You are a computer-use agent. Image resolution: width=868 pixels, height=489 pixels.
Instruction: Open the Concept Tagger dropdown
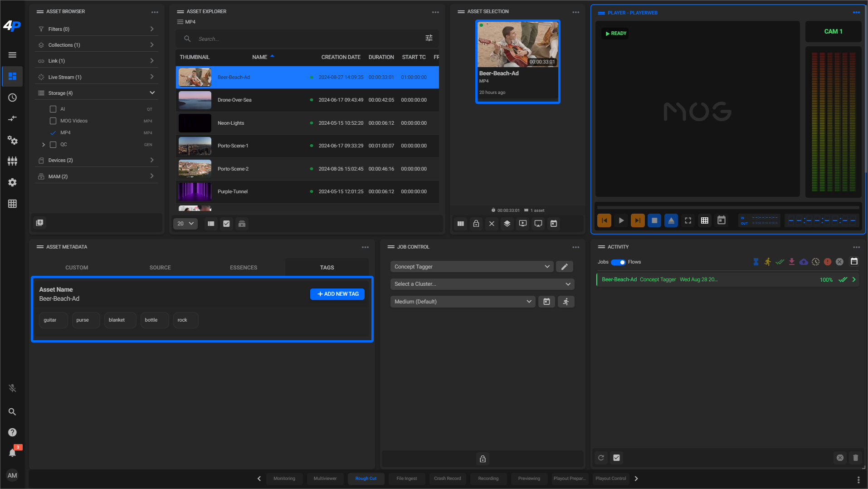472,267
